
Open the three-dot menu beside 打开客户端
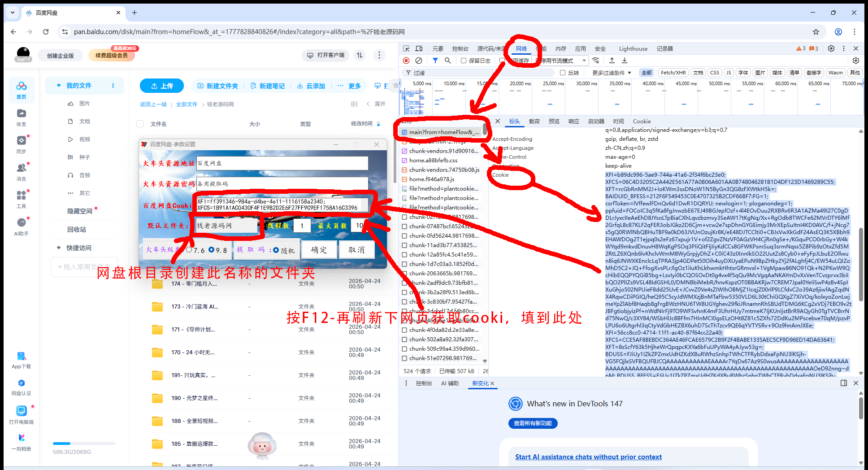(x=379, y=55)
